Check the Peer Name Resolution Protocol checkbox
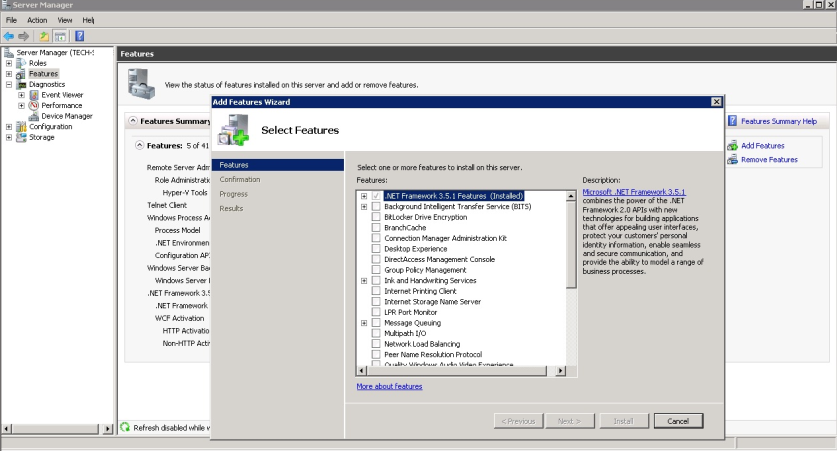This screenshot has height=451, width=837. (376, 354)
